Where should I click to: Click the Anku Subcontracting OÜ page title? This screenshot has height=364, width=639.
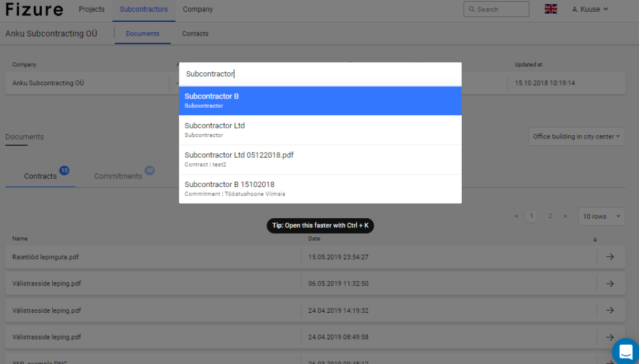51,34
